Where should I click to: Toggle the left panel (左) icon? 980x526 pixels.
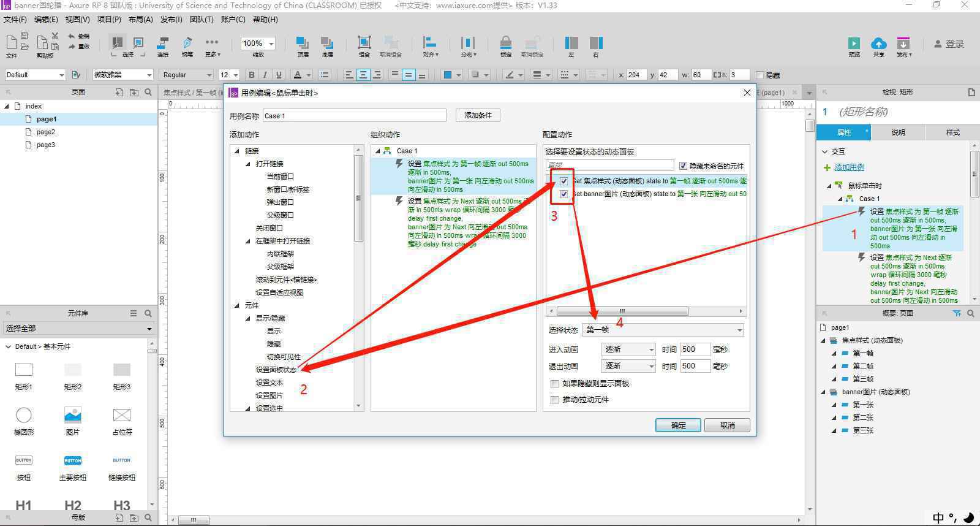pos(571,42)
